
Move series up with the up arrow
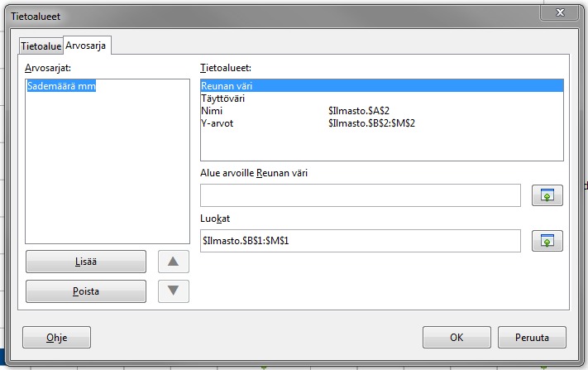(x=173, y=262)
